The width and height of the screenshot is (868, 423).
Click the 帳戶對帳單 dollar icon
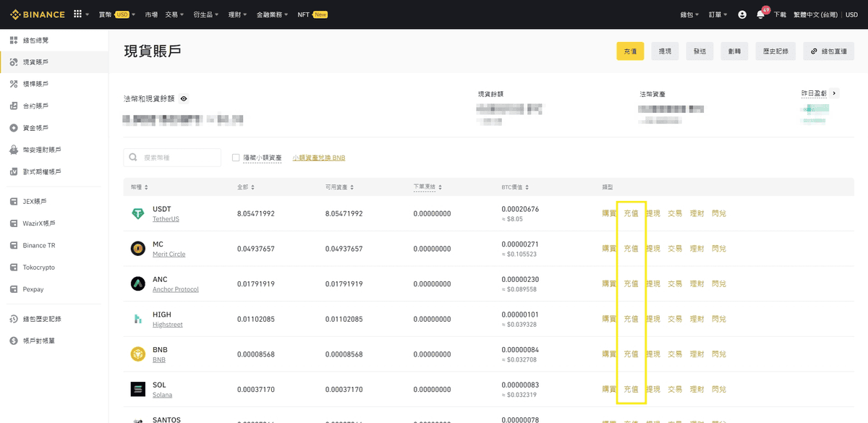[x=14, y=341]
